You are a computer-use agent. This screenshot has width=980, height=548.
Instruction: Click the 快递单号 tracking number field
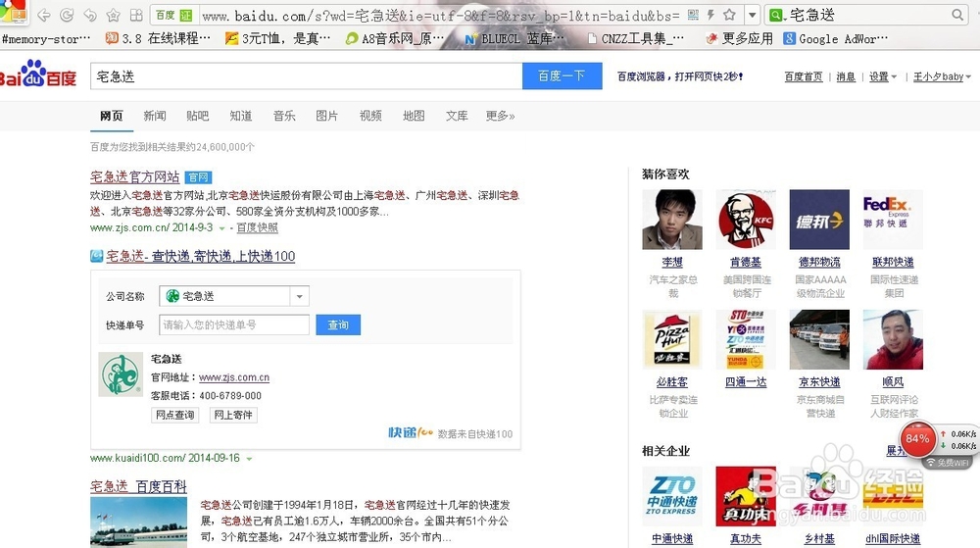[234, 324]
